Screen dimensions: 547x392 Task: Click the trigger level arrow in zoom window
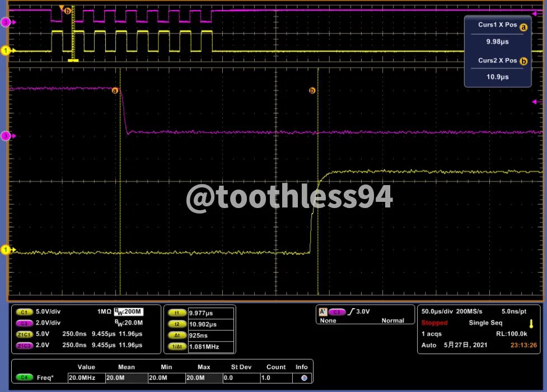coord(535,102)
